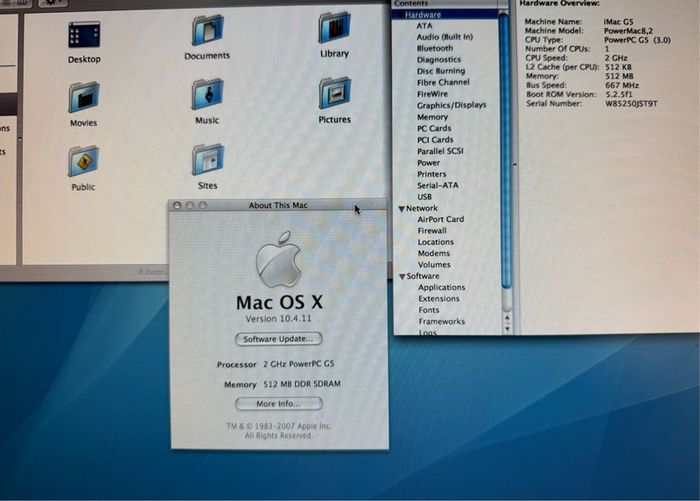The height and width of the screenshot is (501, 700).
Task: Click the Version 10.4.11 text
Action: click(279, 319)
